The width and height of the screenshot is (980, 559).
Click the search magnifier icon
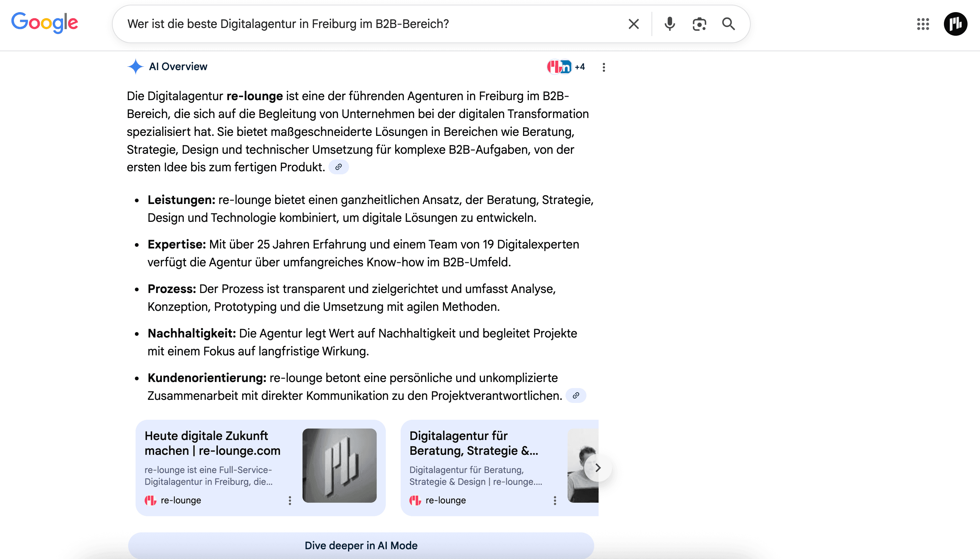(728, 24)
